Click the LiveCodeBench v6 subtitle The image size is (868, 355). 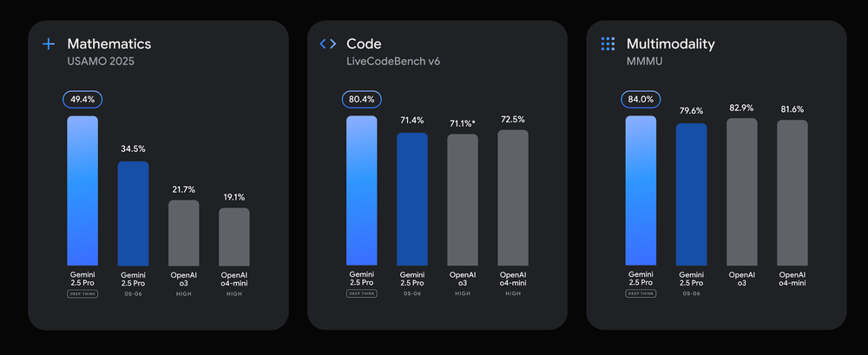(x=393, y=61)
